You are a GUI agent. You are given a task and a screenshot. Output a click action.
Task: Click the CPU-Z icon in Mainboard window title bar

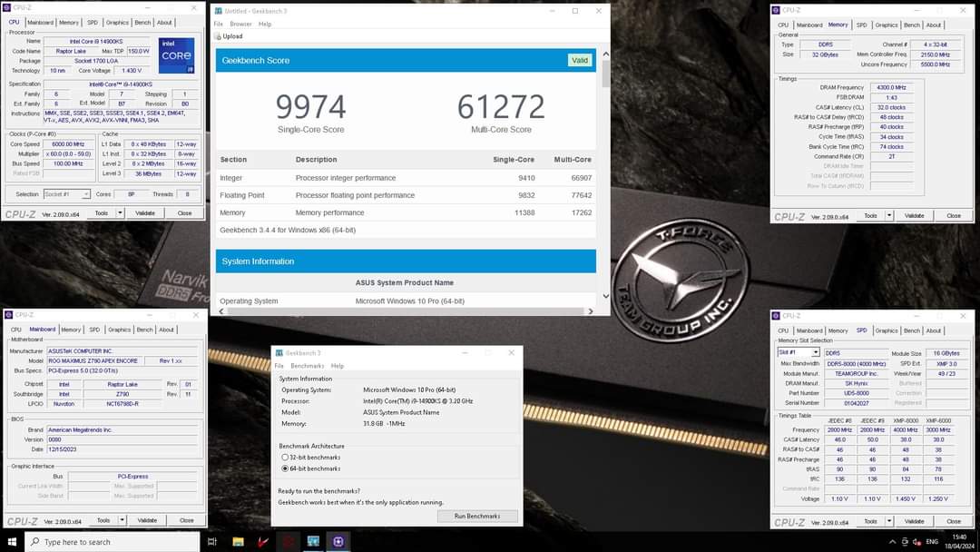click(8, 314)
